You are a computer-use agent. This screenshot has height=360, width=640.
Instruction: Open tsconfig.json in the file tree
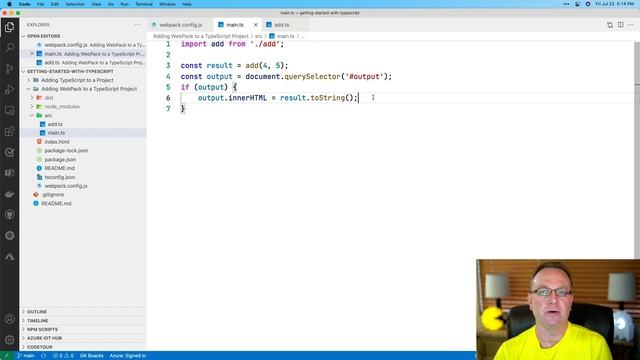(60, 177)
